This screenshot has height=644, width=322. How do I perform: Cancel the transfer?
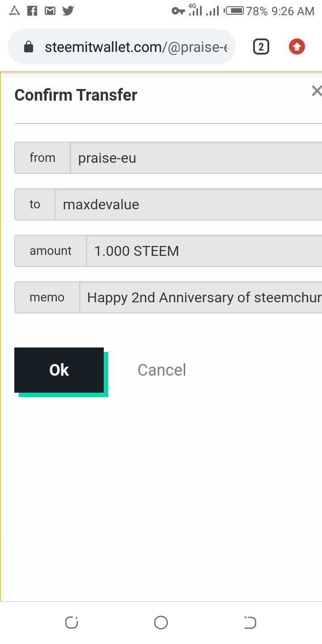coord(161,370)
